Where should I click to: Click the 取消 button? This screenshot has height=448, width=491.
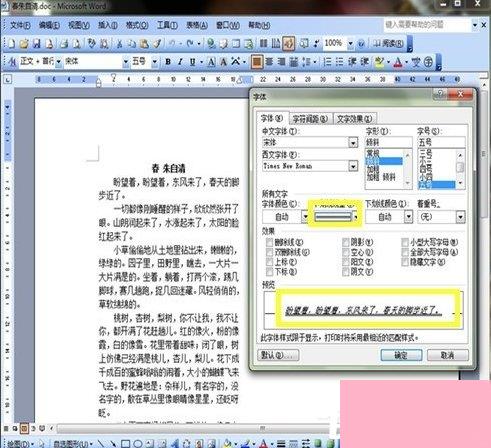[448, 355]
